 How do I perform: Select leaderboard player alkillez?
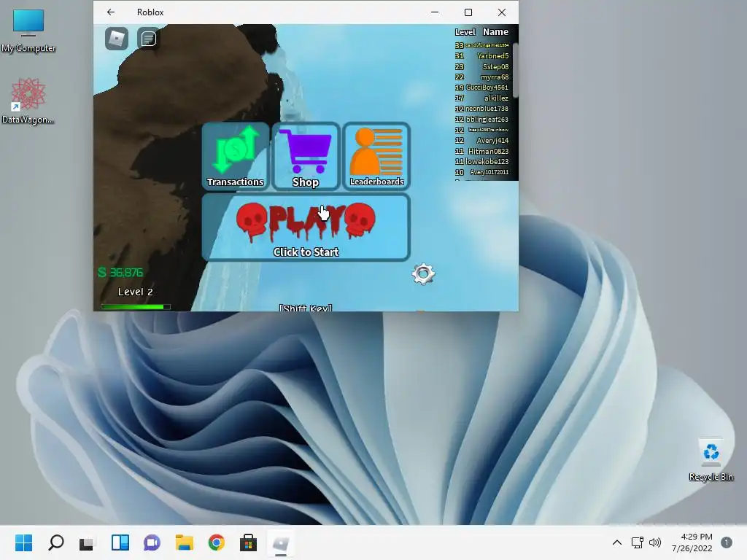(496, 98)
